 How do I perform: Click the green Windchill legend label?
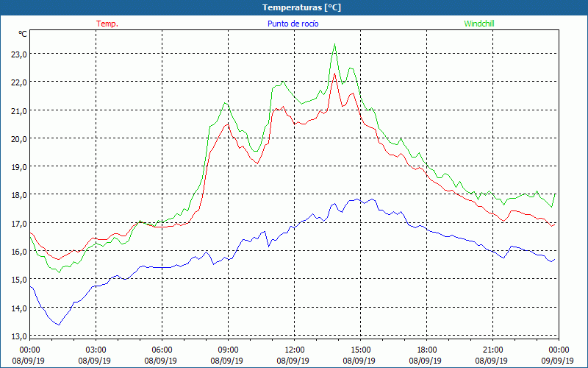479,24
